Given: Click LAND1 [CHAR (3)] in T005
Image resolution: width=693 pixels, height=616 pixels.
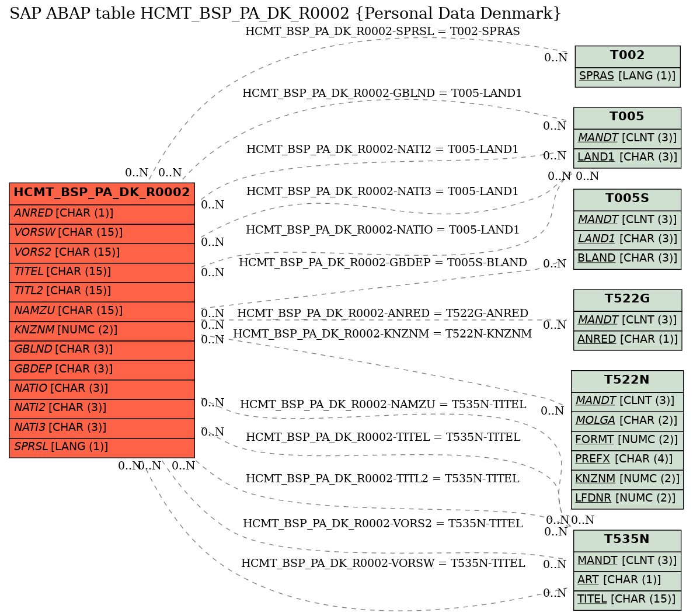Looking at the screenshot, I should pos(626,158).
